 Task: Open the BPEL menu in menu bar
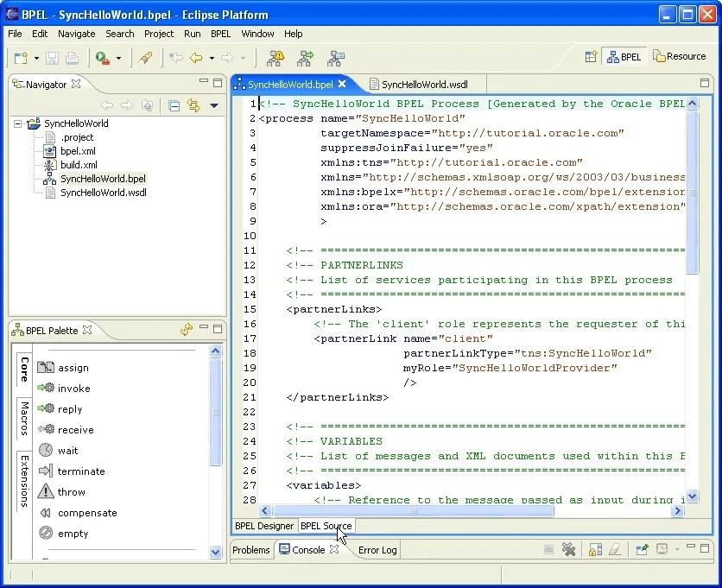tap(220, 34)
